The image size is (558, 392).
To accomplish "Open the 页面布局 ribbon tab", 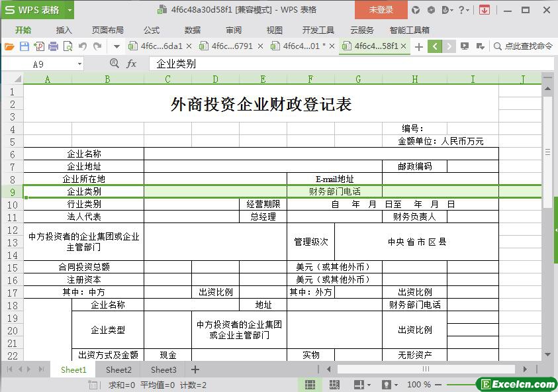I will (108, 30).
